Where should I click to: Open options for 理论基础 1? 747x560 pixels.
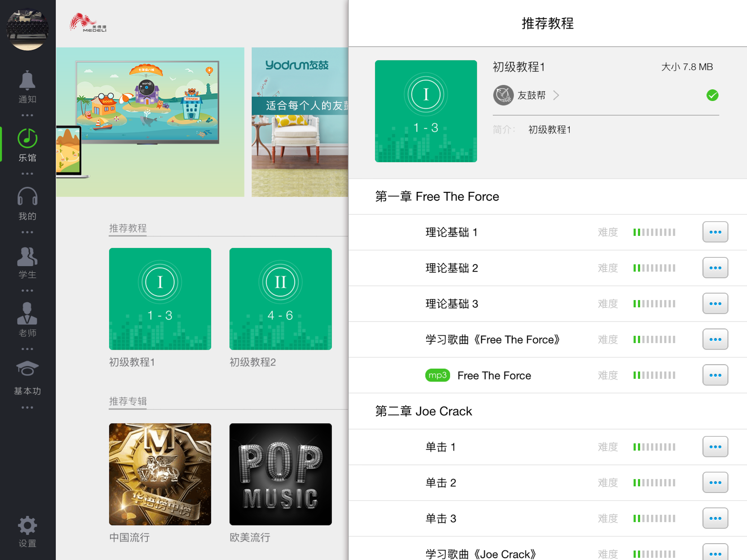pos(715,232)
